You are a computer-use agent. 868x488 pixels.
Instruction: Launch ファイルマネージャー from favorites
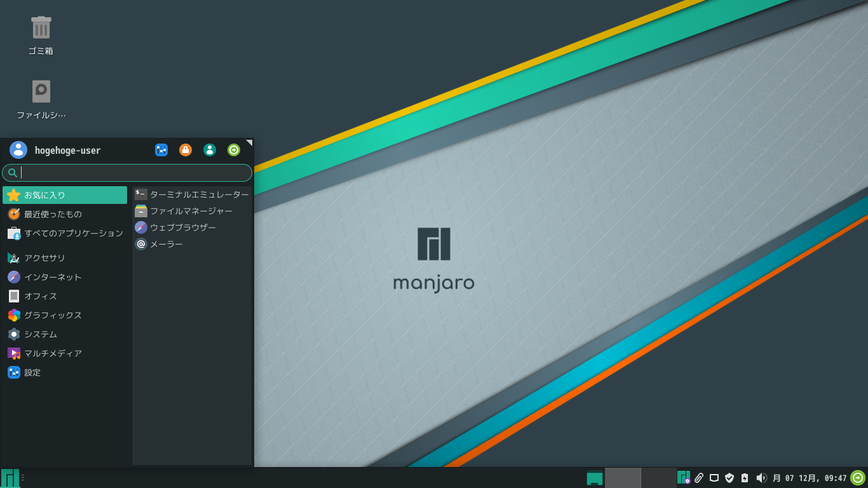(x=192, y=211)
